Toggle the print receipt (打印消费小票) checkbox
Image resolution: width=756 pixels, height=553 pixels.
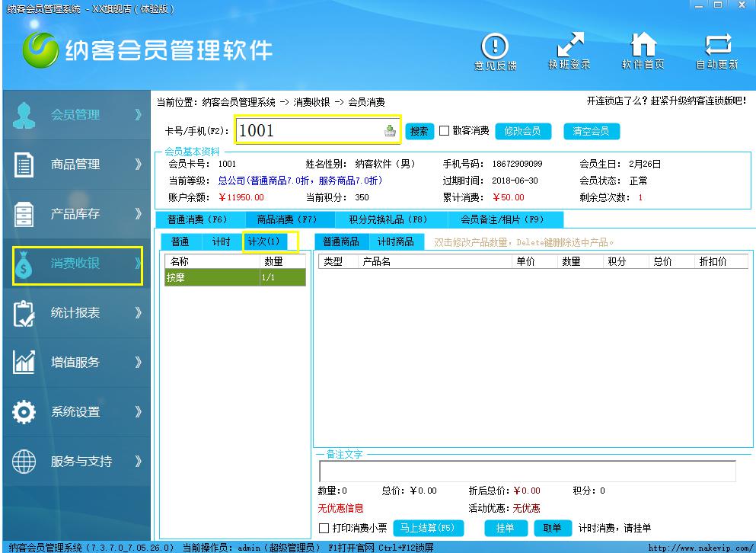(324, 528)
